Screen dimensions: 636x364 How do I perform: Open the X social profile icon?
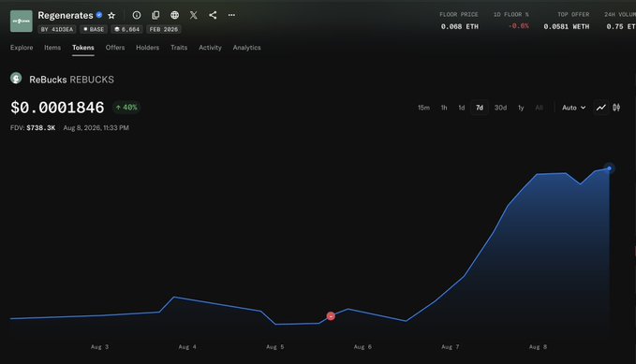[194, 15]
